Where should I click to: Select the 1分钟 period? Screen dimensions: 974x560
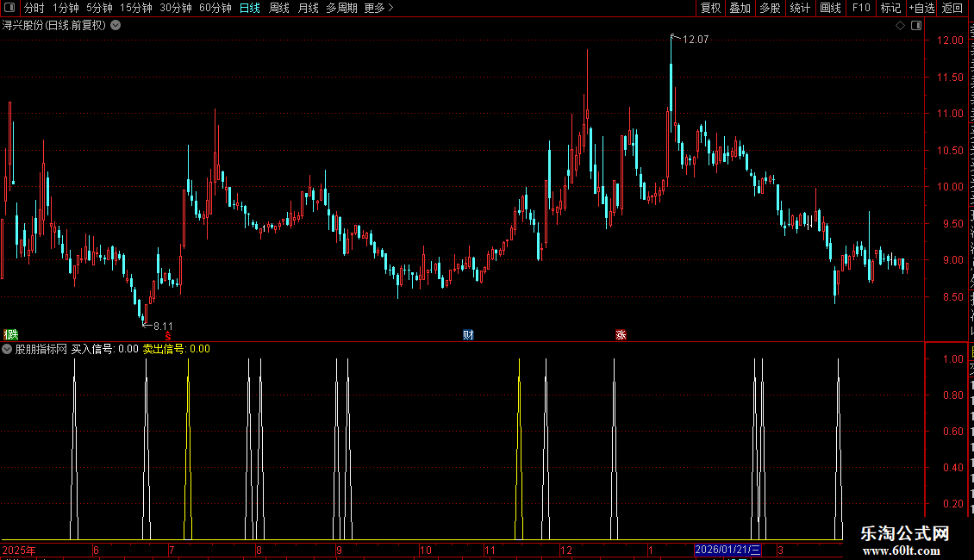coord(66,8)
